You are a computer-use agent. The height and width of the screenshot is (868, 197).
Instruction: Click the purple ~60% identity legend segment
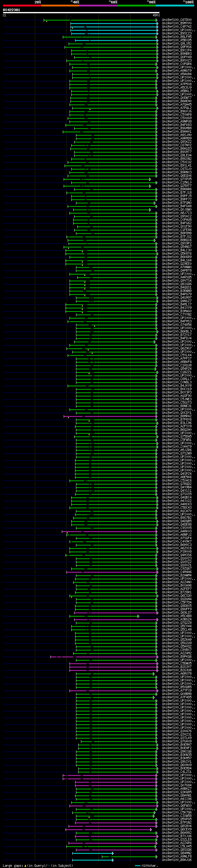[x=99, y=6]
